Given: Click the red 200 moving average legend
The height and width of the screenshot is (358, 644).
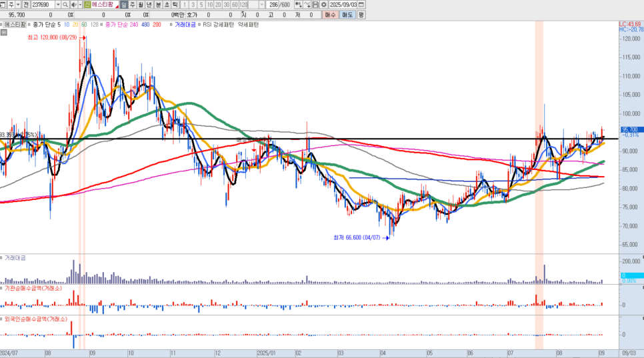Looking at the screenshot, I should tap(157, 25).
